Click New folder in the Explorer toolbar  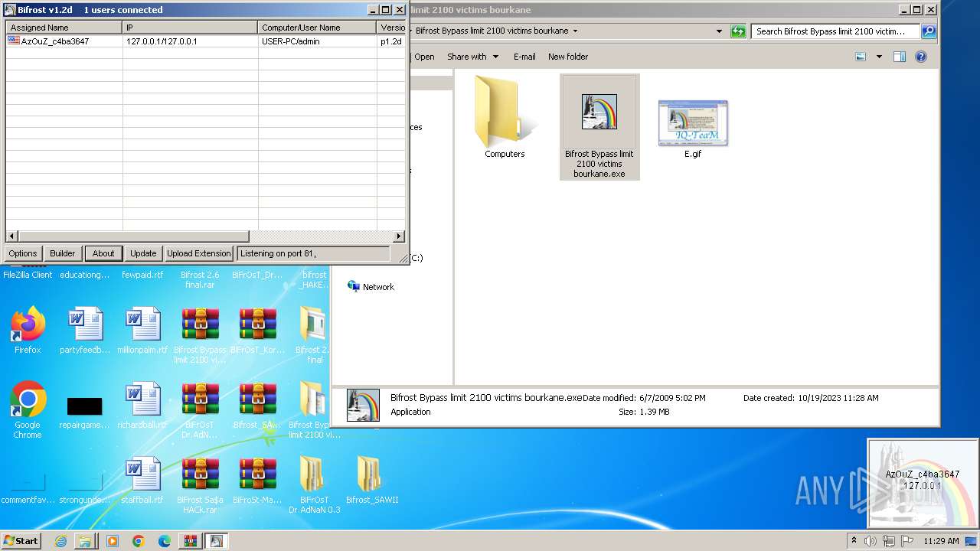[568, 57]
